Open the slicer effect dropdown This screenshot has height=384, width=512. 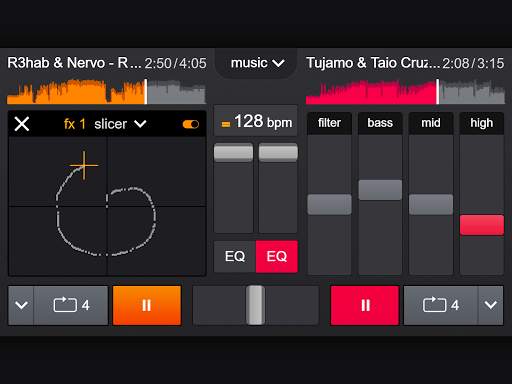click(120, 124)
